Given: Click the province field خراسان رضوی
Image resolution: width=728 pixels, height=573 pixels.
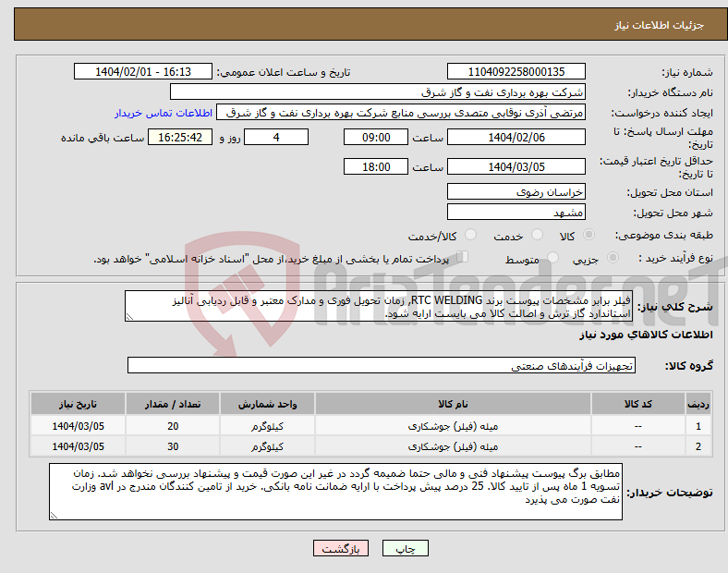Looking at the screenshot, I should (x=516, y=191).
